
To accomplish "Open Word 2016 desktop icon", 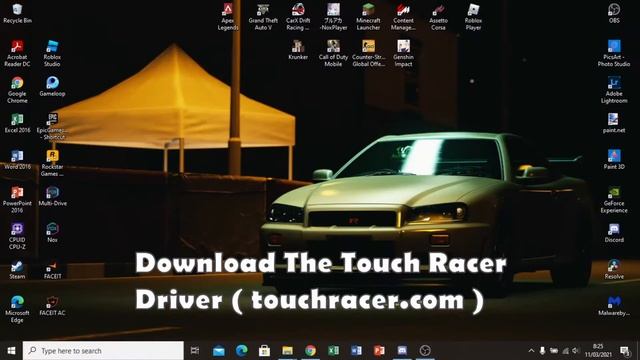I will tap(17, 159).
